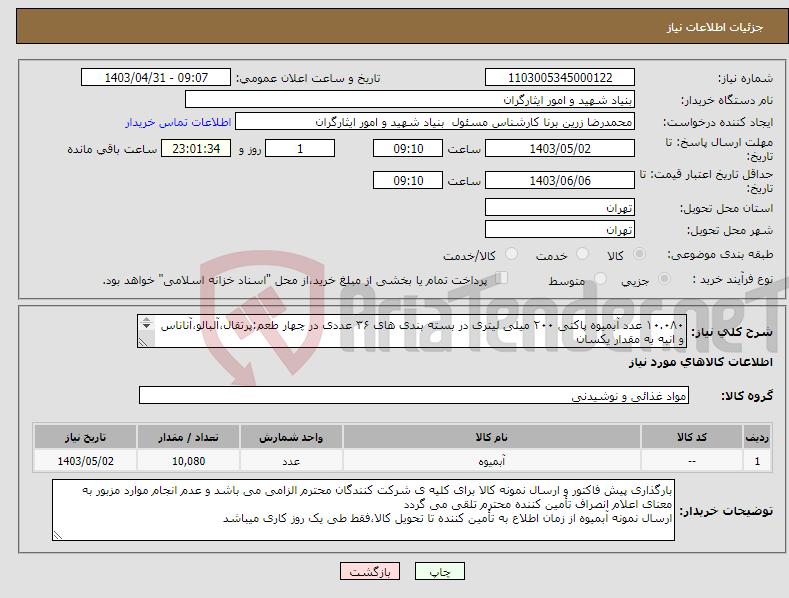Viewport: 789px width, 598px height.
Task: Click the buyer notes text area
Action: [x=363, y=510]
